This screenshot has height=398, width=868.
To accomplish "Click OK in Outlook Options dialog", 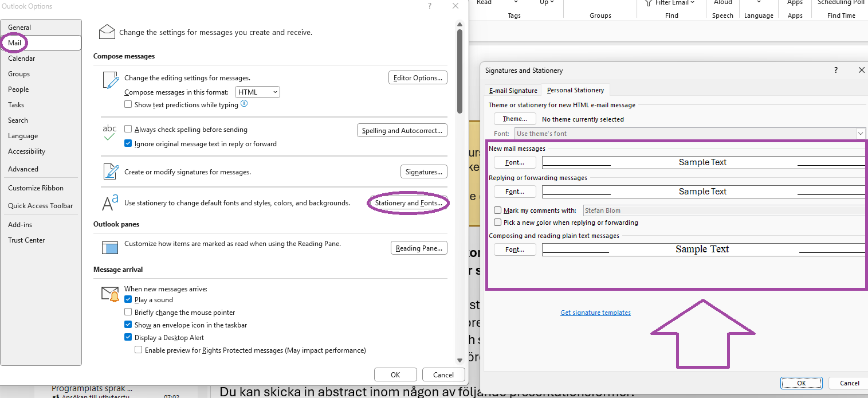I will pos(395,374).
